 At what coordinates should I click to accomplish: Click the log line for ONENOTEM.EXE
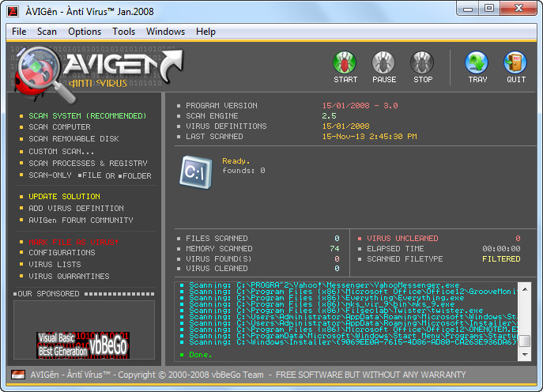[353, 330]
